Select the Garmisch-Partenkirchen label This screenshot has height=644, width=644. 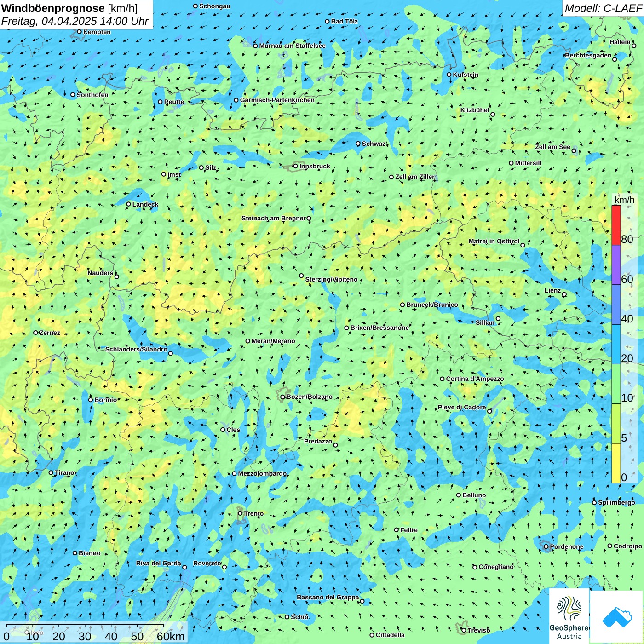[x=277, y=100]
